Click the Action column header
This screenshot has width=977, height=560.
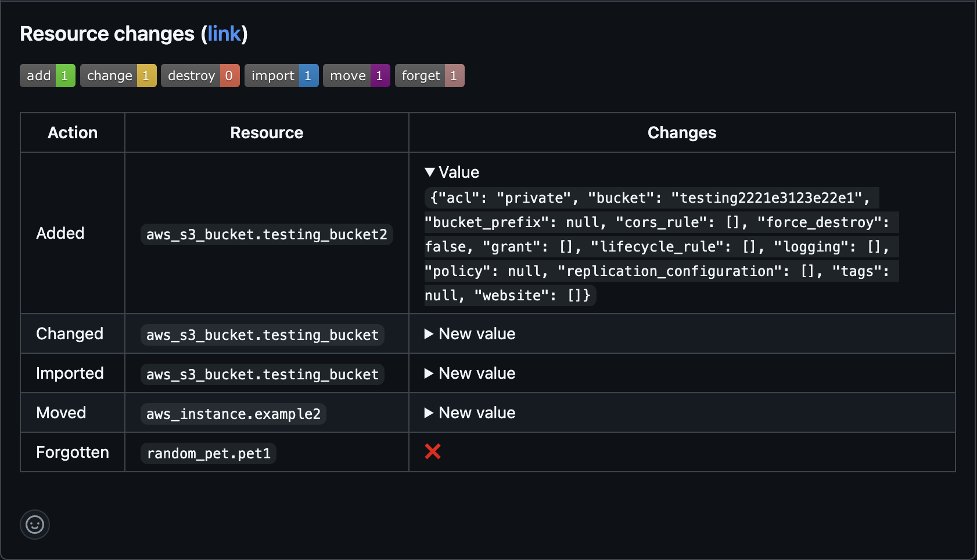(x=72, y=132)
